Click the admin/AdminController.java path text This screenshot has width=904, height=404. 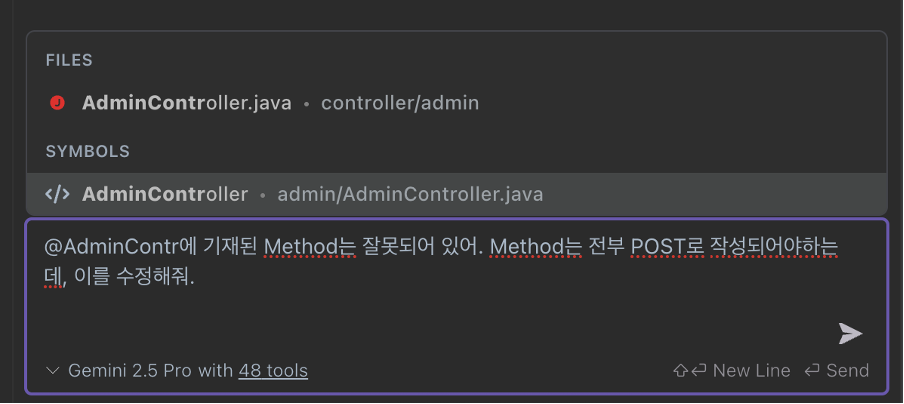[x=410, y=194]
